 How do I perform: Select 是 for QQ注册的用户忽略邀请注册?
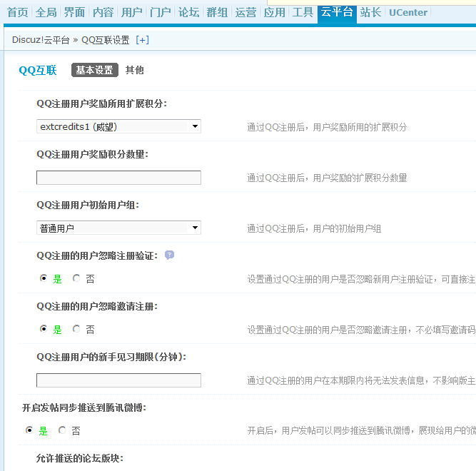[x=44, y=330]
